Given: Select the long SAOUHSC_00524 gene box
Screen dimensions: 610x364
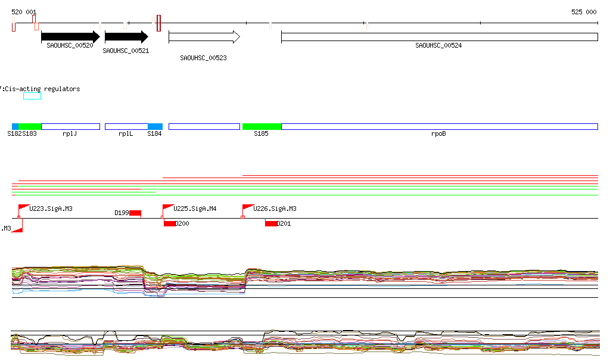Looking at the screenshot, I should tap(439, 37).
